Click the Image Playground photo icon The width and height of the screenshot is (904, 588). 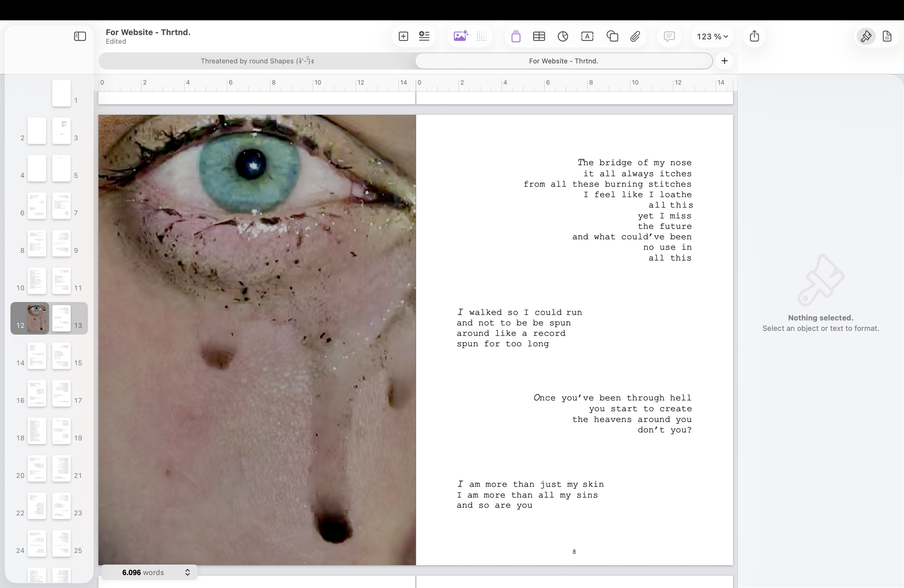coord(461,37)
